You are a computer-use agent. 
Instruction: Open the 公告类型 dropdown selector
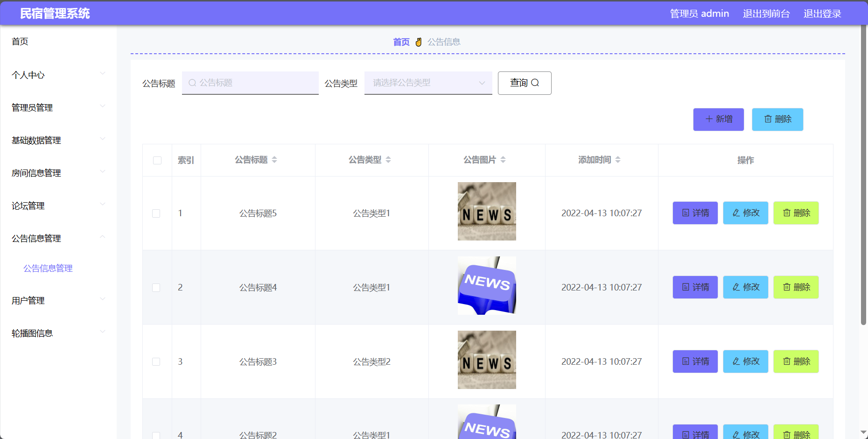[428, 83]
